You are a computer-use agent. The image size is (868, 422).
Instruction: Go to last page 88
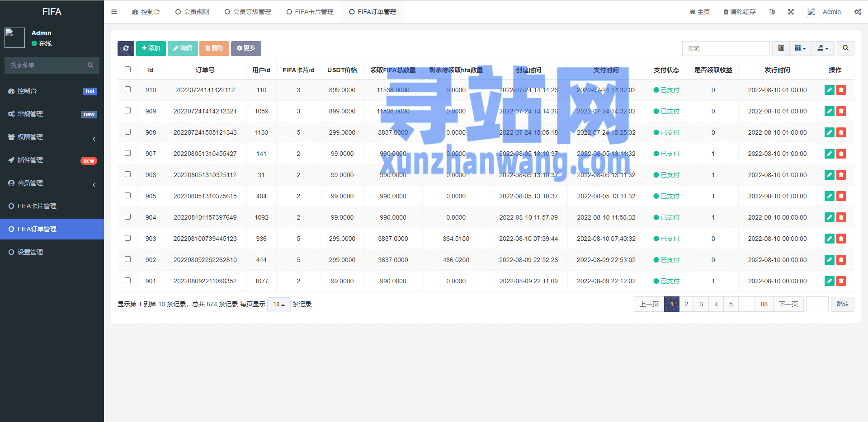pos(764,304)
